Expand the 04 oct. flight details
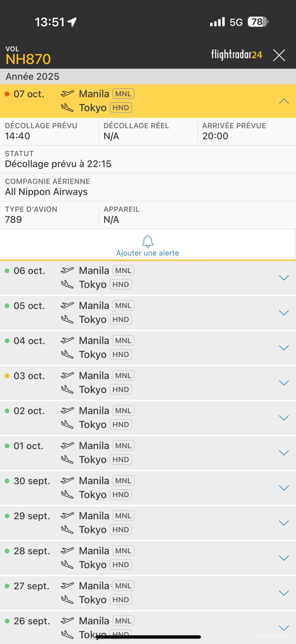Viewport: 296px width, 644px height. tap(283, 348)
